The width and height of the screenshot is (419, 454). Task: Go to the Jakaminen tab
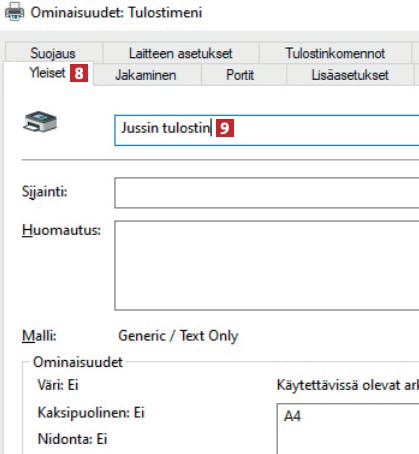146,75
